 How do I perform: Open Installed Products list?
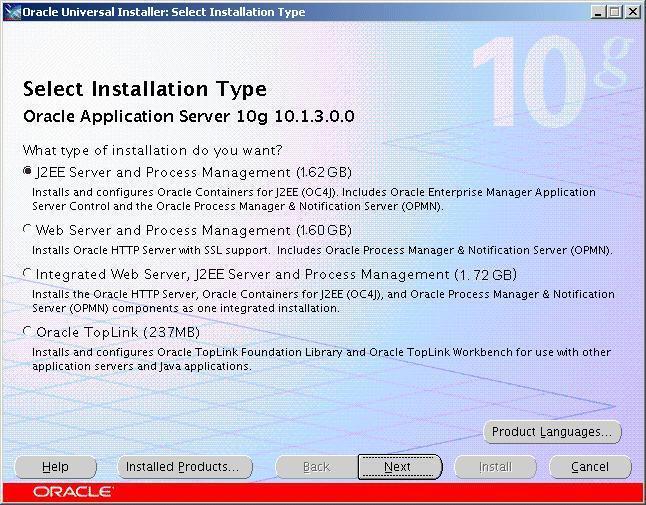click(185, 467)
